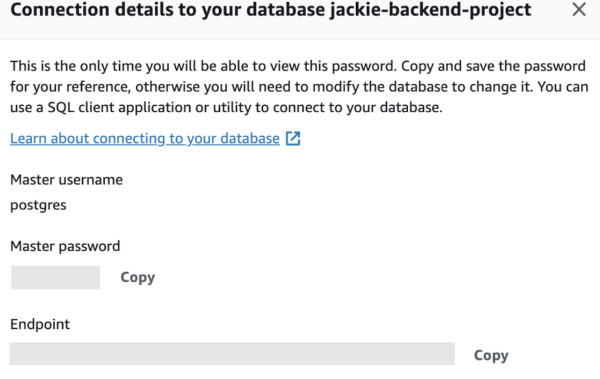Viewport: 600px width, 379px height.
Task: Click the 'Master password' label
Action: (65, 246)
